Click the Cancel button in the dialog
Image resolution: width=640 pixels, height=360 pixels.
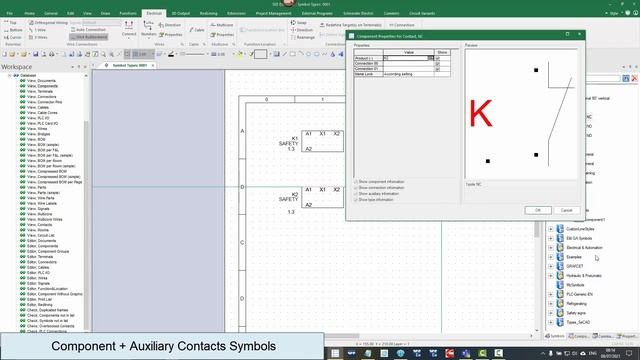(x=566, y=210)
